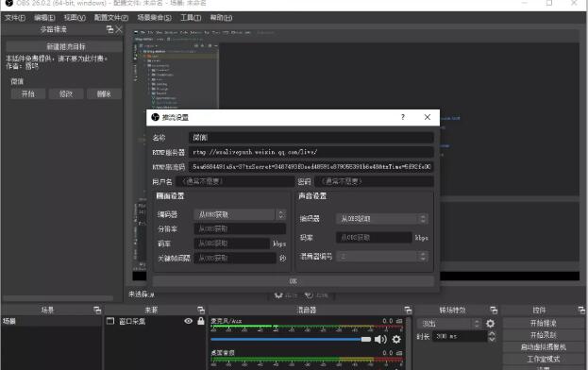Image resolution: width=588 pixels, height=370 pixels.
Task: Click the transition 时长 duration field
Action: click(x=461, y=336)
